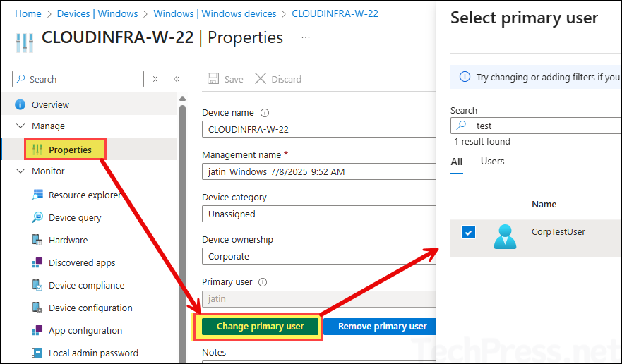The image size is (622, 364).
Task: Open Resource explorer from sidebar
Action: (85, 195)
